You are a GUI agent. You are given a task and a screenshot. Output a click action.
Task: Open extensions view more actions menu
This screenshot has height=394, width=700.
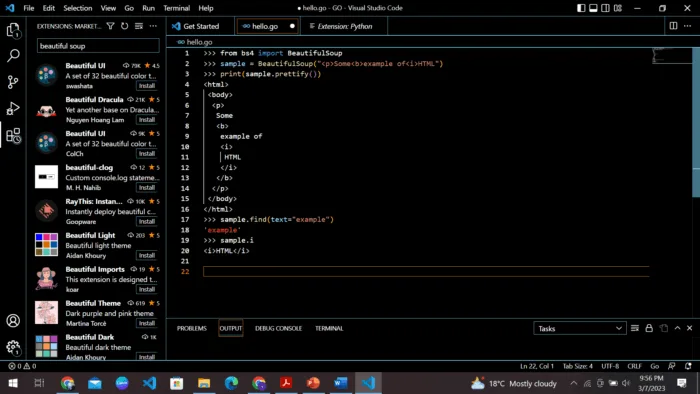click(153, 26)
